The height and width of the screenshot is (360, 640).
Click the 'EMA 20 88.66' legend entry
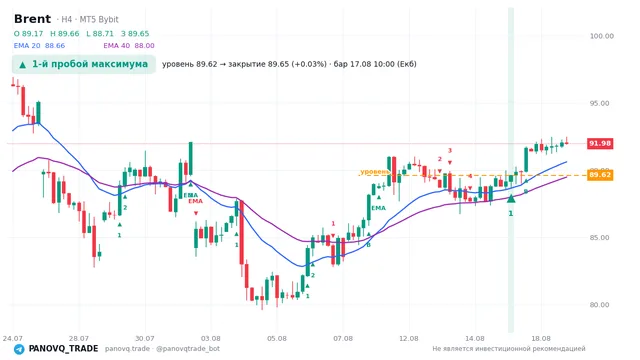[x=39, y=46]
